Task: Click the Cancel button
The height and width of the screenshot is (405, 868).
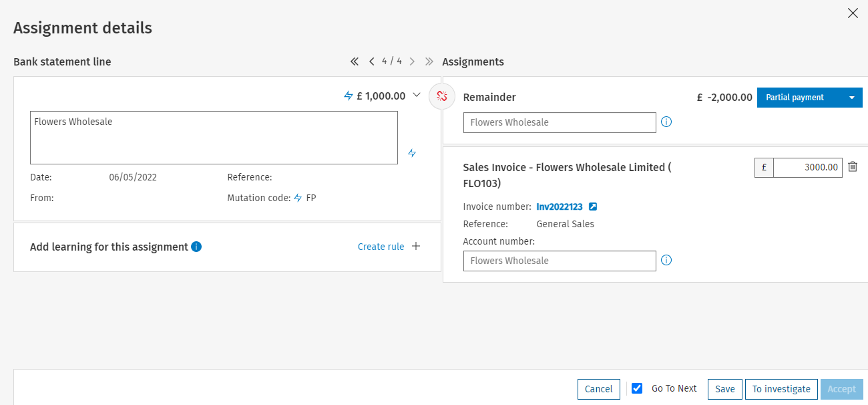Action: [599, 389]
